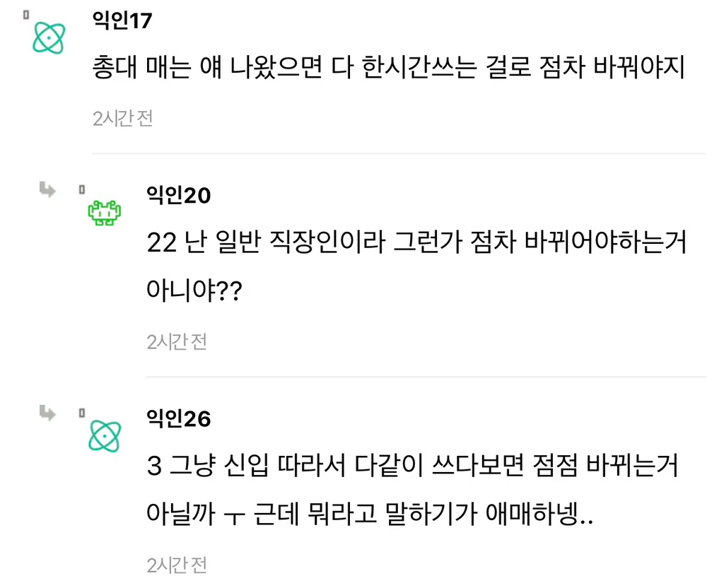Click the 2시간 전 timestamp under 익인20's reply

(x=177, y=342)
